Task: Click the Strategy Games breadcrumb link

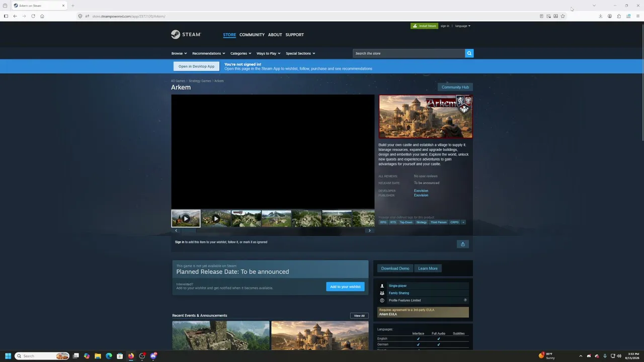Action: point(200,81)
